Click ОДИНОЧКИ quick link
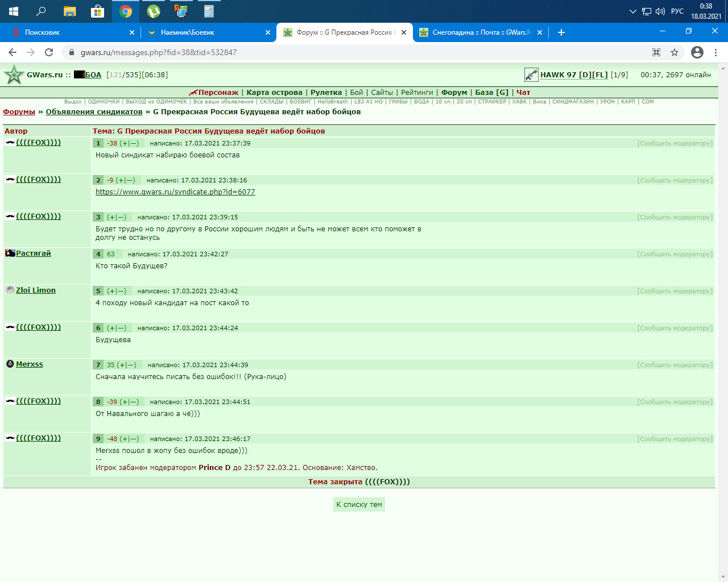Screen dimensions: 728x582 pos(104,102)
